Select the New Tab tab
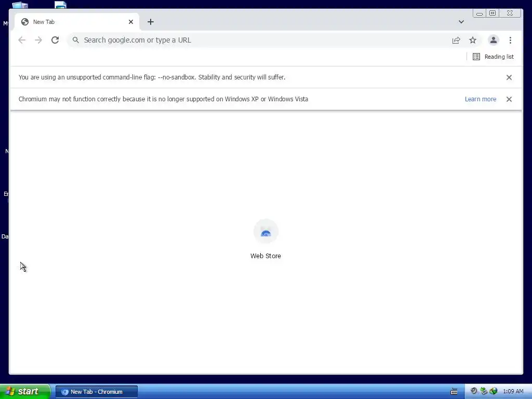This screenshot has height=399, width=532. coord(77,22)
